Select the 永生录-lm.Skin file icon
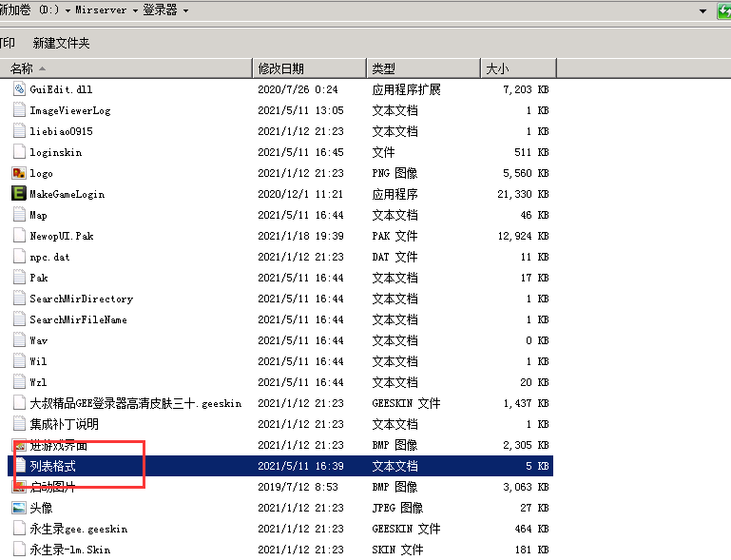This screenshot has height=560, width=731. click(x=19, y=550)
